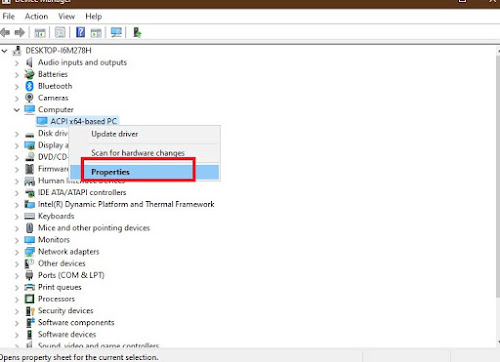Click the Ports (COM & LPT) connector icon
500x362 pixels.
click(29, 275)
